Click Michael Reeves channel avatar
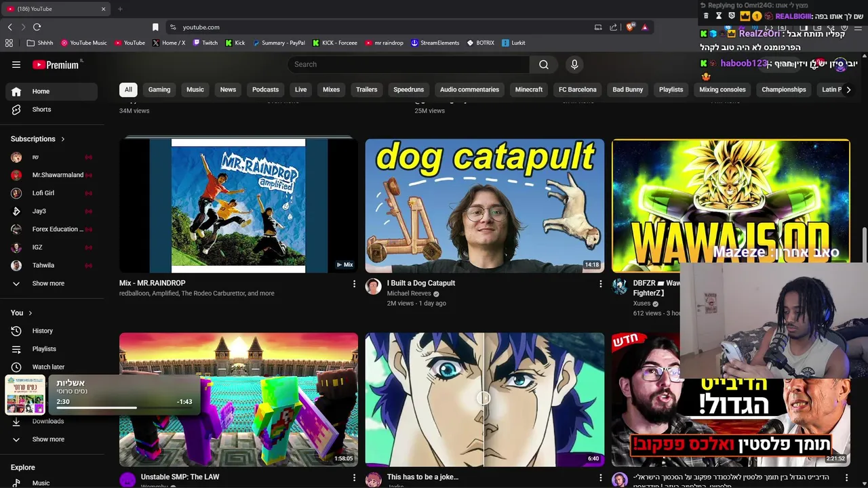Image resolution: width=868 pixels, height=488 pixels. 373,286
